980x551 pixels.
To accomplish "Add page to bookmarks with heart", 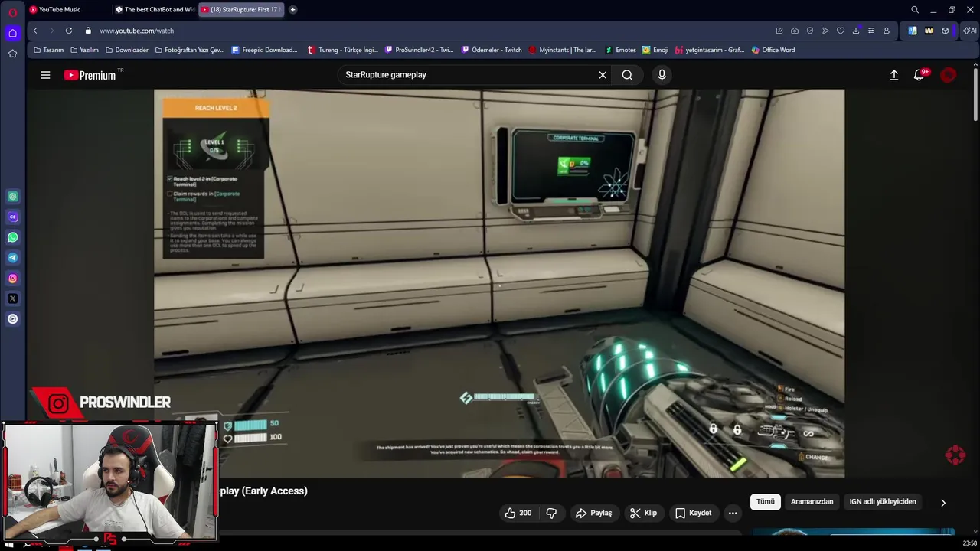I will [841, 31].
